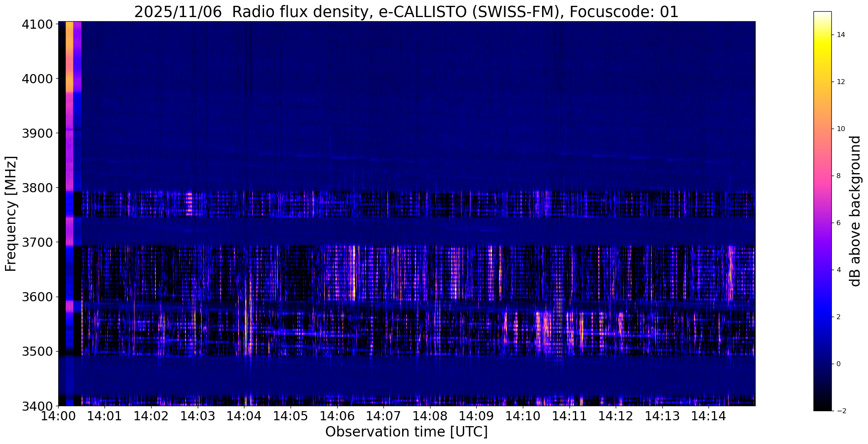This screenshot has height=444, width=868.
Task: Click the 14:01 time tick label
Action: point(105,416)
